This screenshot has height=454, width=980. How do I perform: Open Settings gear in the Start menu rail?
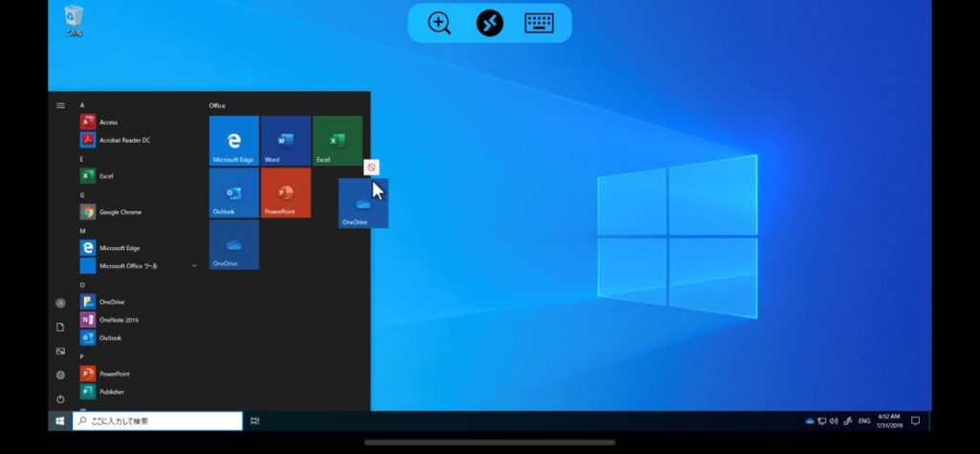[60, 375]
